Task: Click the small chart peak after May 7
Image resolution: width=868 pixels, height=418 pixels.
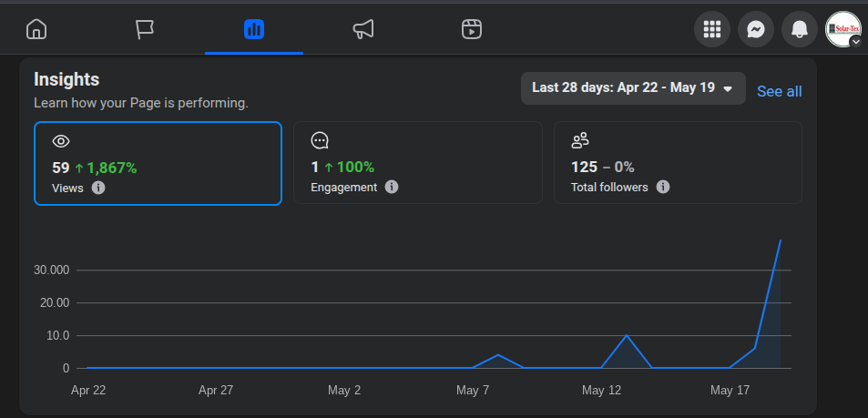Action: [498, 354]
